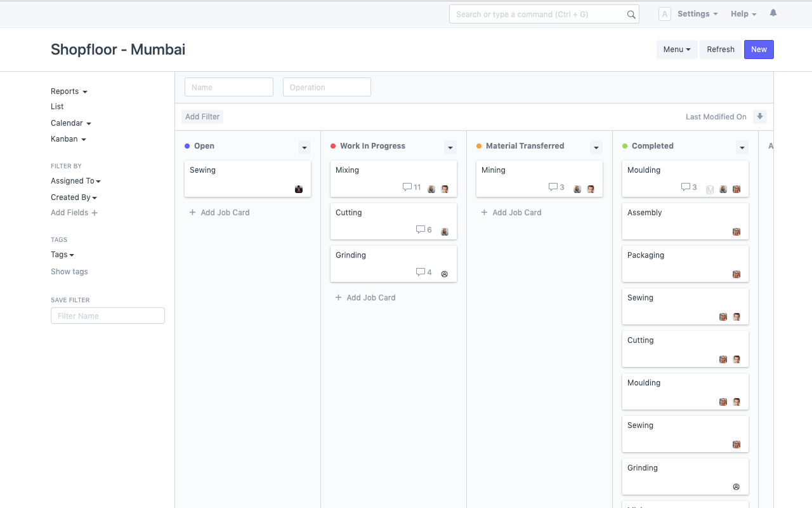Viewport: 812px width, 508px height.
Task: Click the New button
Action: pos(759,50)
